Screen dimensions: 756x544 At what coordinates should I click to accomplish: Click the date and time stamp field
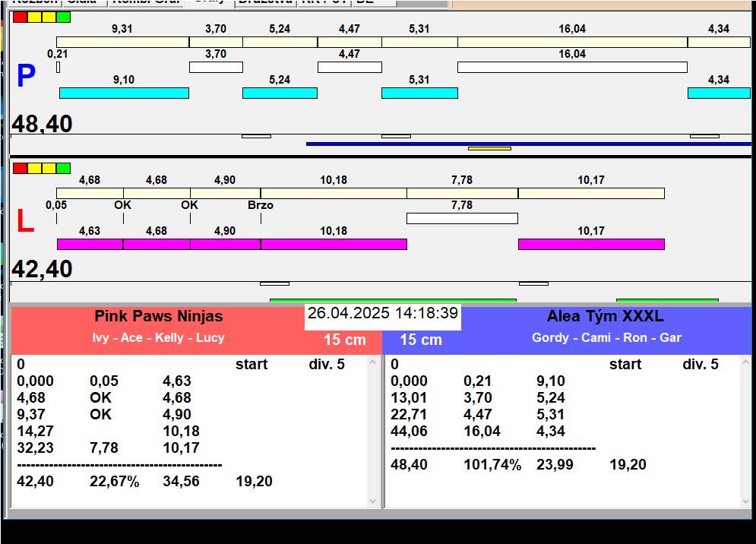383,314
